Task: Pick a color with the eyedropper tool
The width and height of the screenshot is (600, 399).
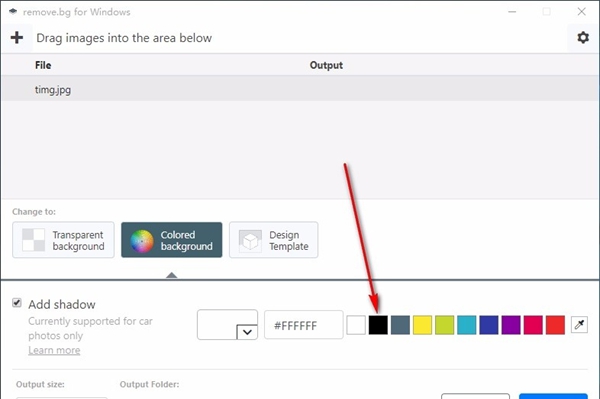Action: [x=579, y=325]
